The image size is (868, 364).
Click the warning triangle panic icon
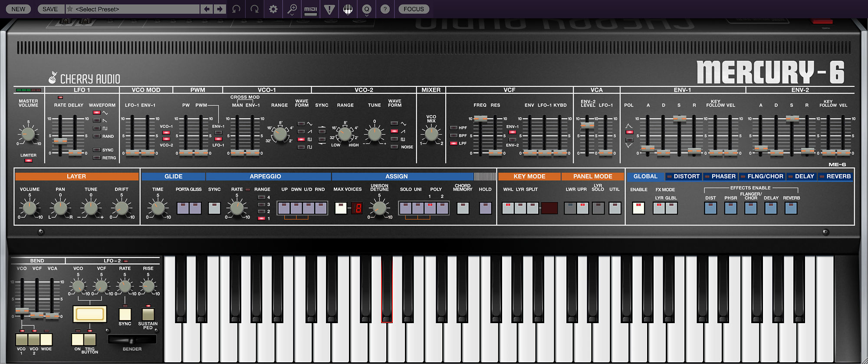tap(329, 9)
